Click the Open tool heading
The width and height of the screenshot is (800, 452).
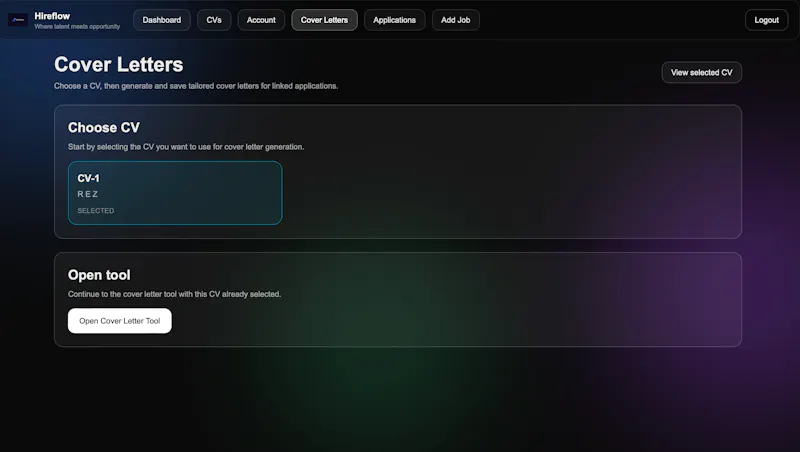click(99, 275)
